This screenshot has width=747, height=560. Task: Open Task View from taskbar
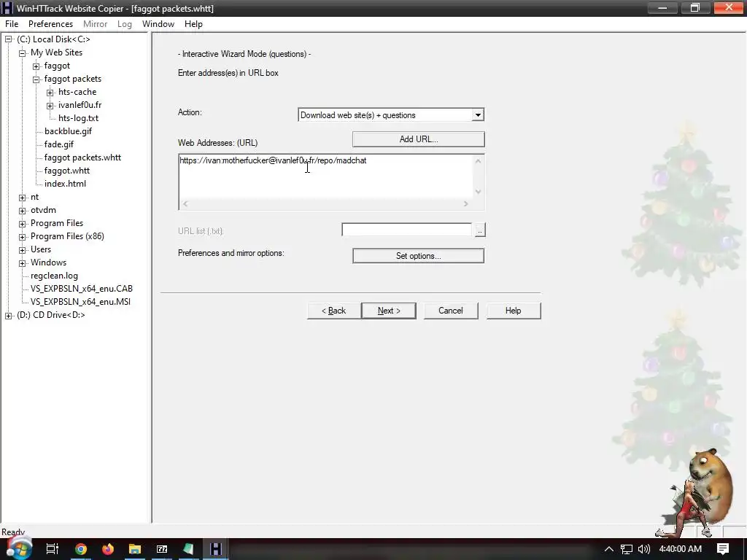click(52, 549)
